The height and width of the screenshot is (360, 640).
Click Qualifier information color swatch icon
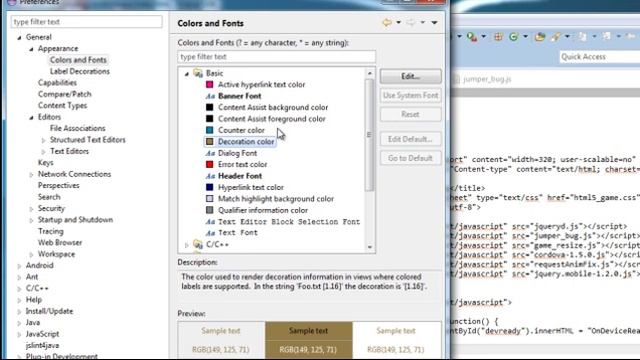[x=209, y=210]
